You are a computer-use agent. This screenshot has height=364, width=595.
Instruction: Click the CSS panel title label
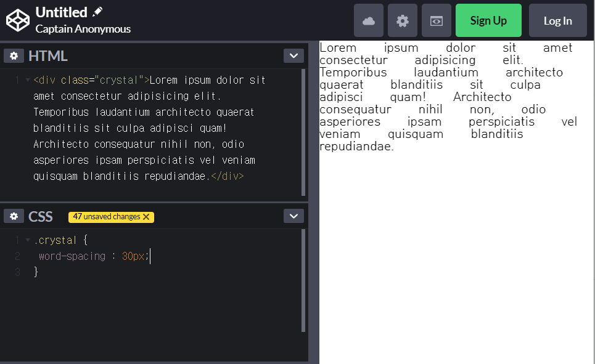[41, 217]
